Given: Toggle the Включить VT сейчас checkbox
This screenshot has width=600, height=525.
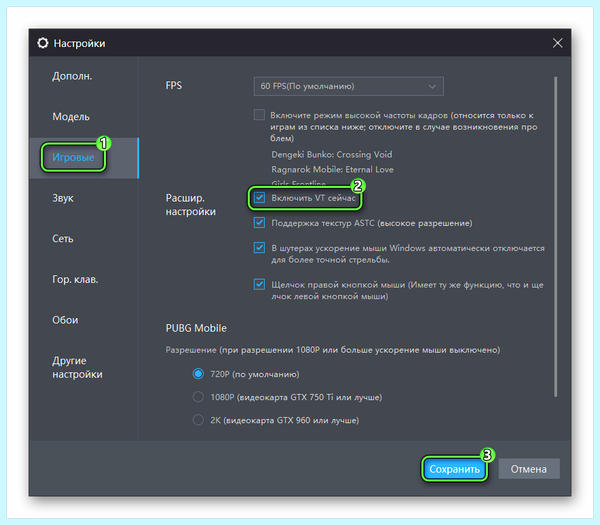Looking at the screenshot, I should click(x=259, y=197).
